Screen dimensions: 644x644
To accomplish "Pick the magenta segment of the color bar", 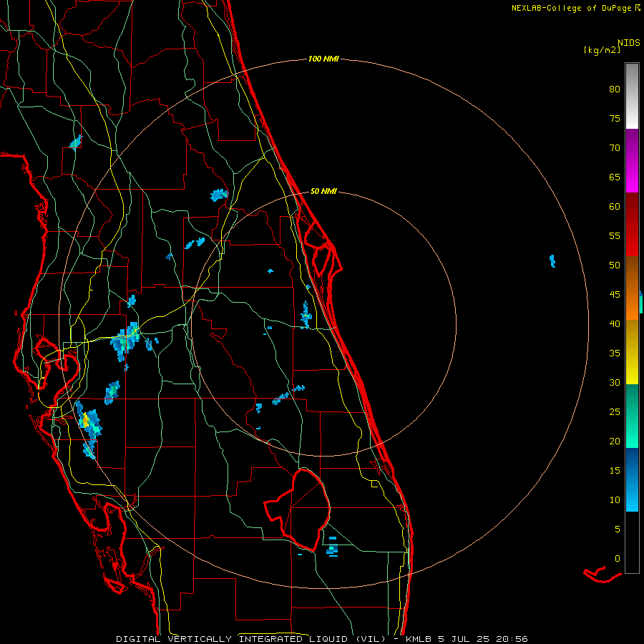I will (632, 161).
